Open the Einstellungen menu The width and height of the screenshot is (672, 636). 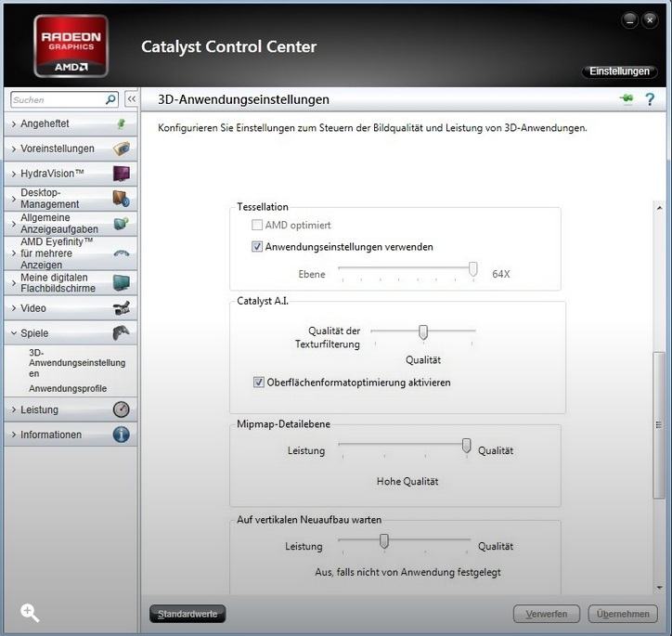(619, 71)
